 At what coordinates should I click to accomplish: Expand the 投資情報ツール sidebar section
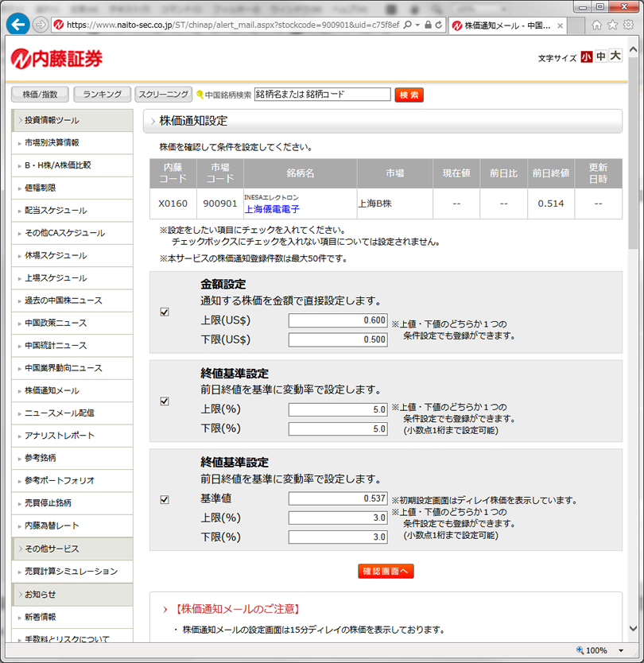[x=72, y=120]
